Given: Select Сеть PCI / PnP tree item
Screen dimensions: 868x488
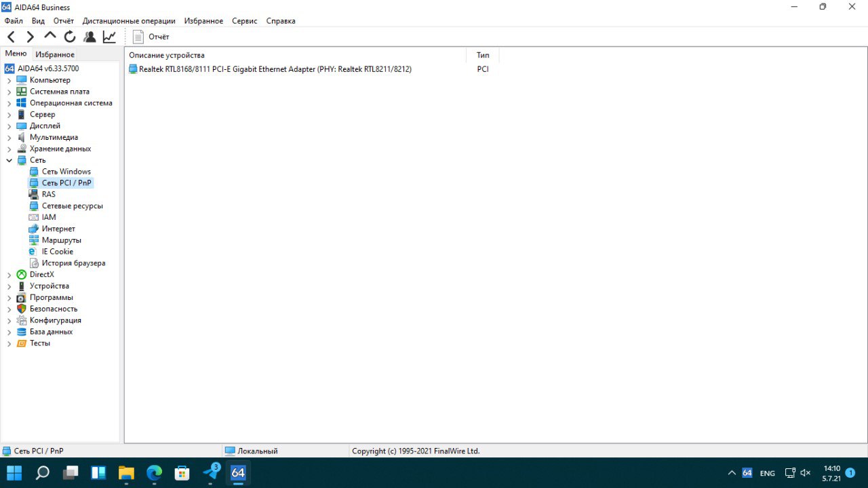Looking at the screenshot, I should click(x=66, y=183).
